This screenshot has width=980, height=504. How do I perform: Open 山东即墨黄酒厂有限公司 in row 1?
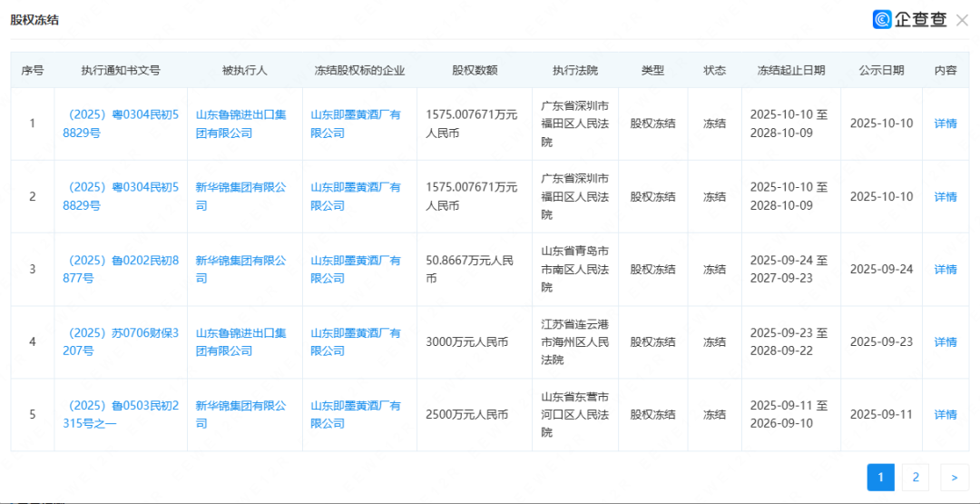(356, 124)
